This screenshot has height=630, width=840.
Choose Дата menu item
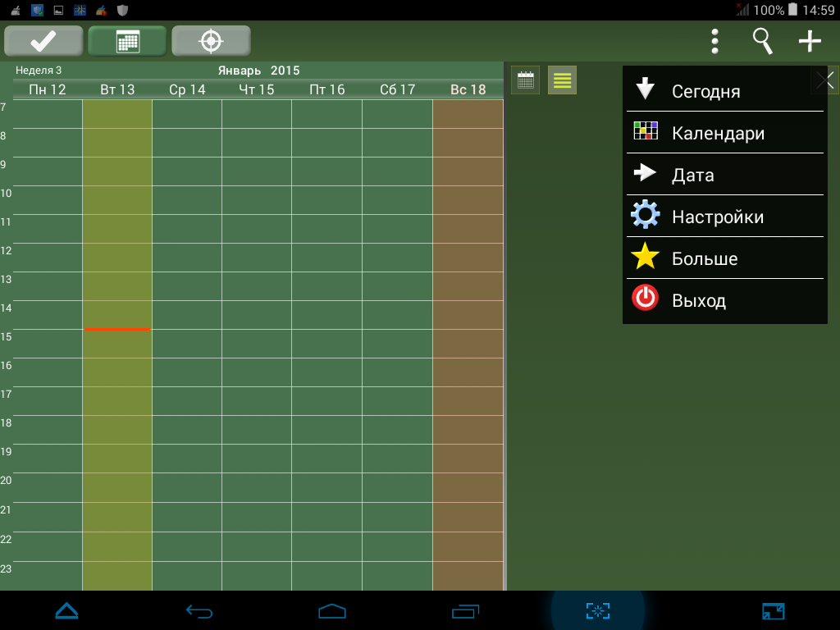pos(725,174)
